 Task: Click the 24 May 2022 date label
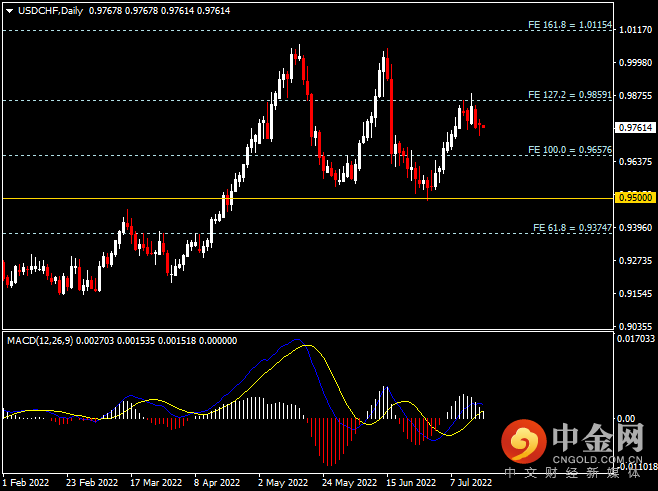(350, 483)
